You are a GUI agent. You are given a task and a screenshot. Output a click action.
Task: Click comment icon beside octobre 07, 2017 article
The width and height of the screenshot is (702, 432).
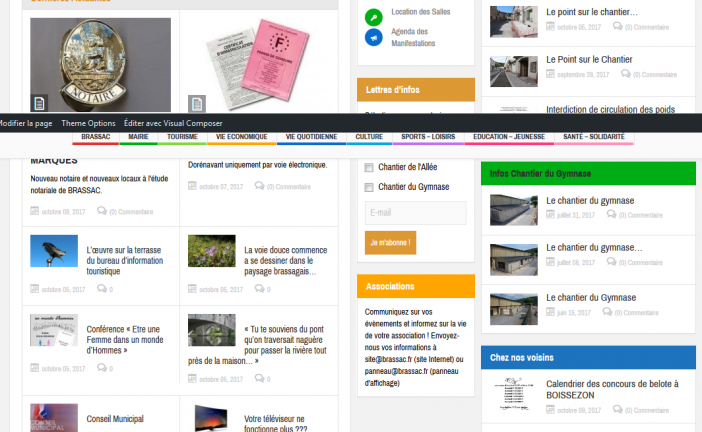pos(260,187)
